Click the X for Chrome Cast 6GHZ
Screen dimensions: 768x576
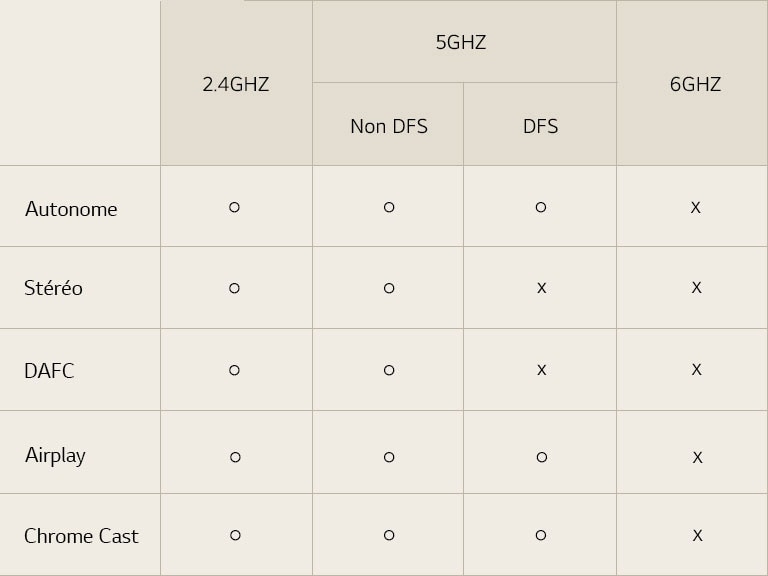click(x=697, y=535)
